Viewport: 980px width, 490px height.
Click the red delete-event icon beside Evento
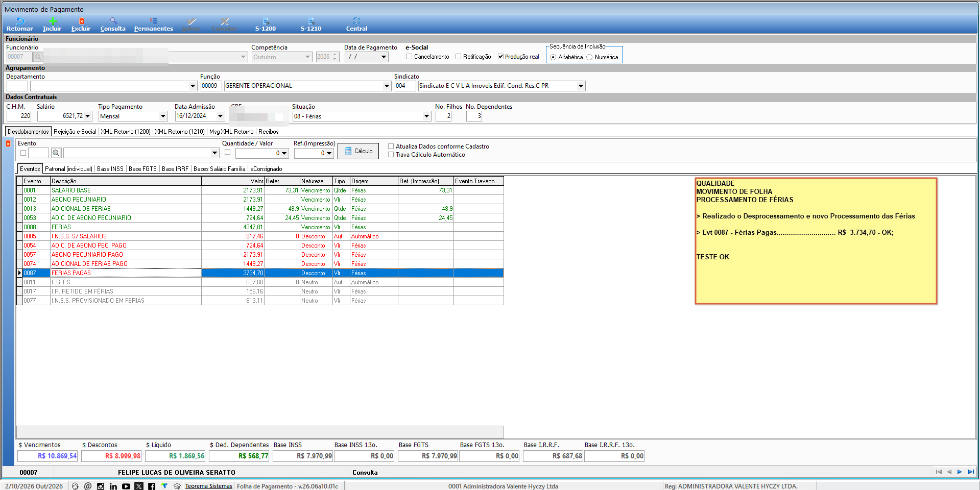click(8, 144)
